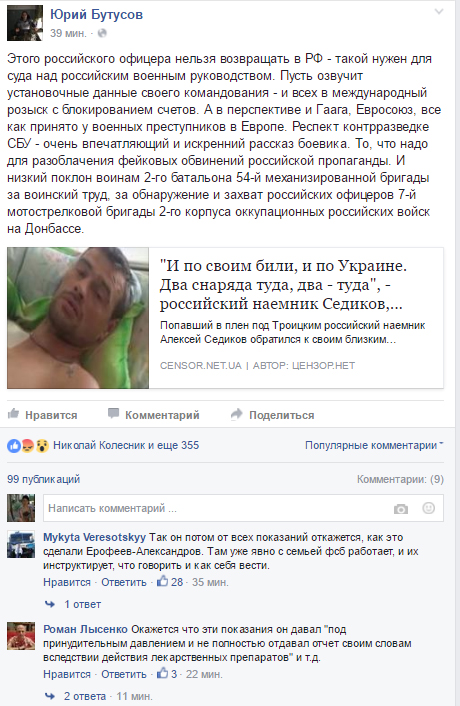This screenshot has width=460, height=706.
Task: Click the Комментарий speech bubble icon
Action: coord(113,414)
